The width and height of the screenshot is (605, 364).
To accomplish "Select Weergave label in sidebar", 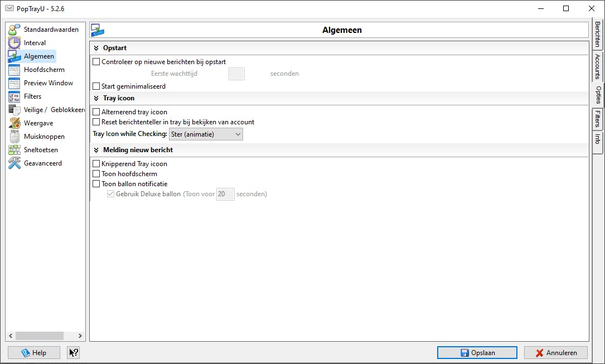I will (x=38, y=123).
